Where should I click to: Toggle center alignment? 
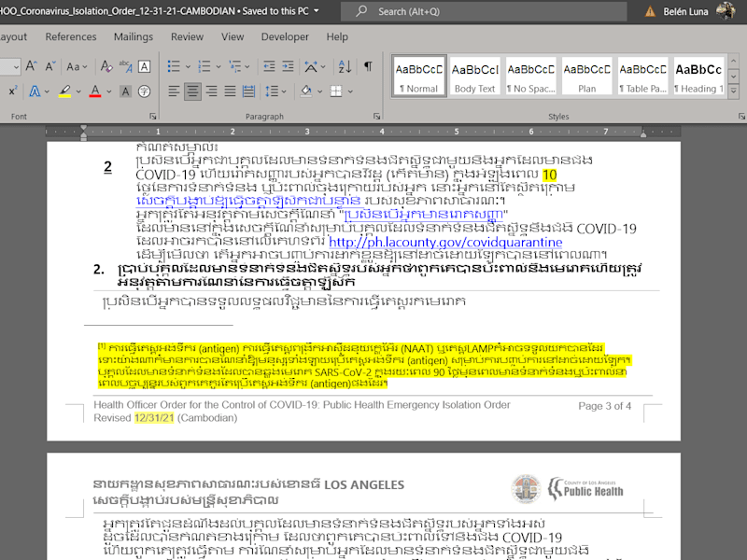pos(192,91)
